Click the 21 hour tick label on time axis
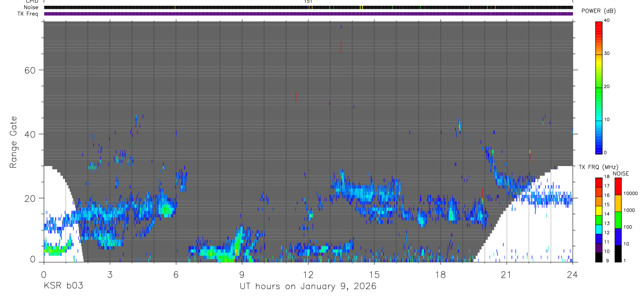644x297 pixels. (507, 274)
